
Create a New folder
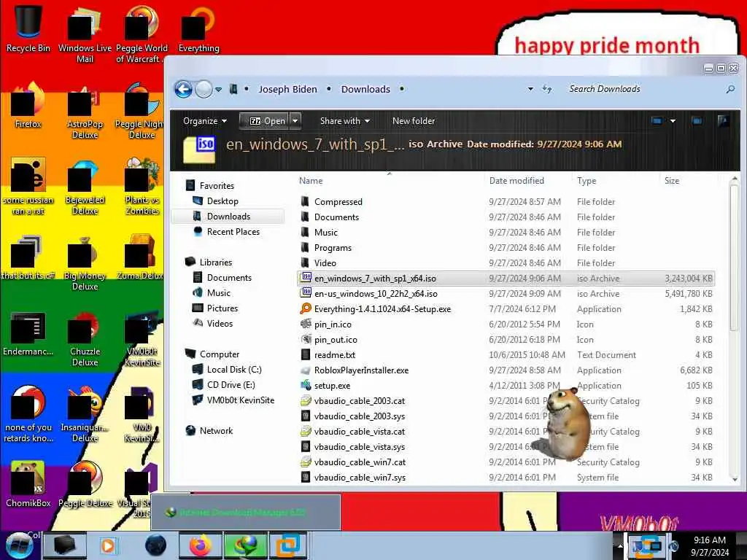point(413,121)
